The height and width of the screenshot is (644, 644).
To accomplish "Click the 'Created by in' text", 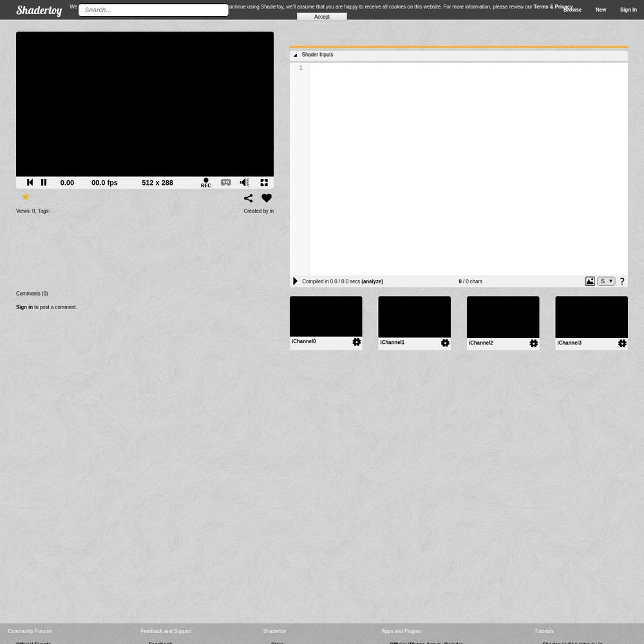I will coord(258,211).
